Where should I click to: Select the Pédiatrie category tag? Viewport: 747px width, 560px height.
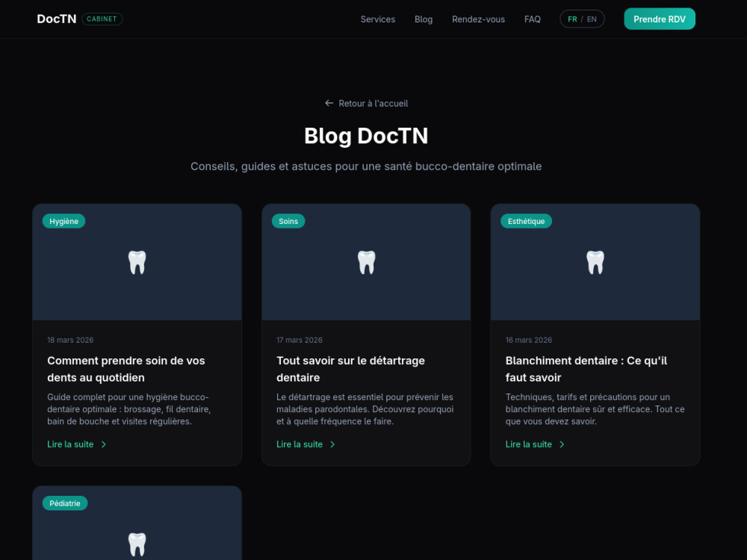click(65, 503)
